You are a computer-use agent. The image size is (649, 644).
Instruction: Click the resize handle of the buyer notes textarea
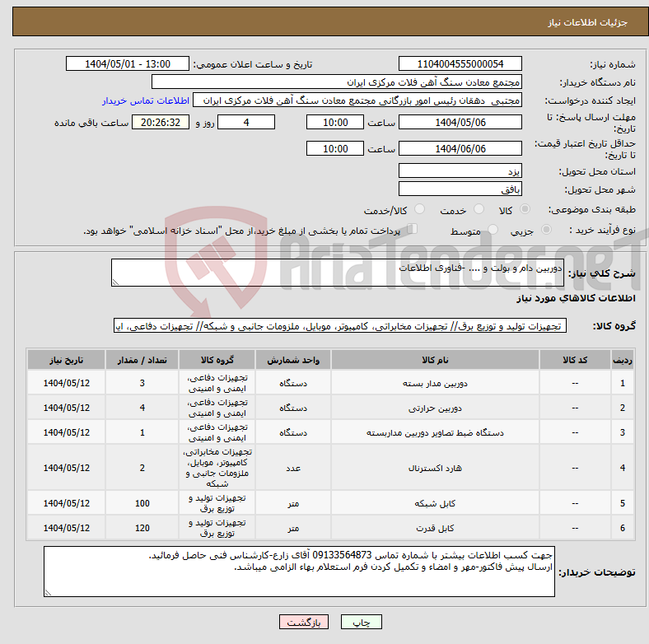click(x=48, y=593)
